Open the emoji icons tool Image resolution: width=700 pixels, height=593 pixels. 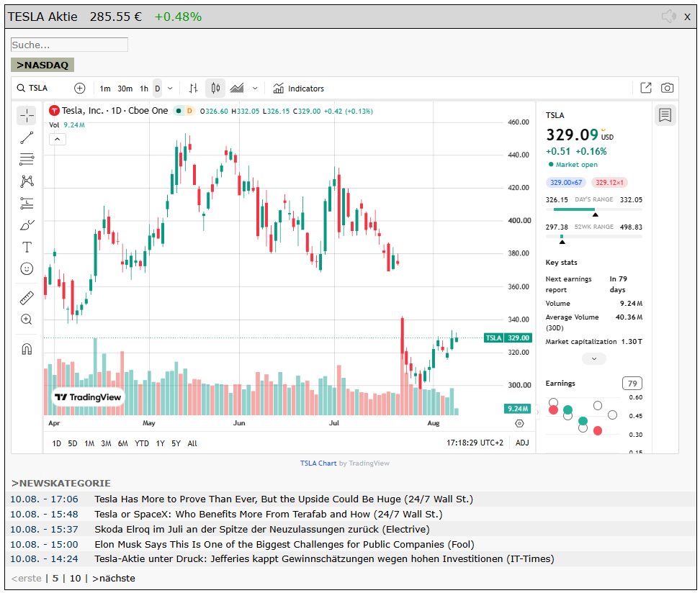point(27,268)
